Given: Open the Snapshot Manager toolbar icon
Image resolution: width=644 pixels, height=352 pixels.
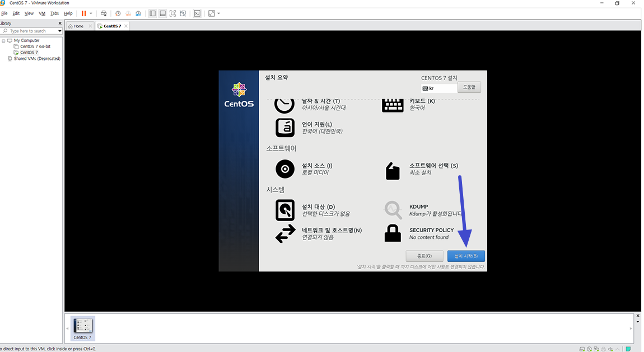Looking at the screenshot, I should pos(138,13).
